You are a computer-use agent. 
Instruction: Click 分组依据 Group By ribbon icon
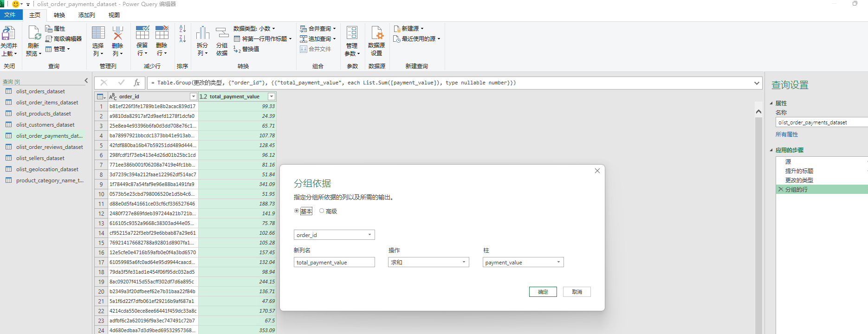pos(222,33)
